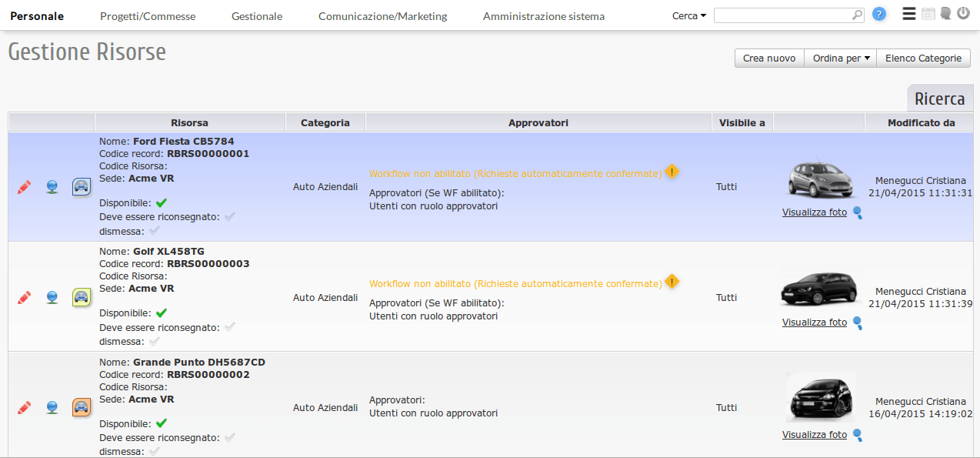
Task: Toggle 'Deve essere riconsegnato' check for Golf XL458TG
Action: pos(229,327)
